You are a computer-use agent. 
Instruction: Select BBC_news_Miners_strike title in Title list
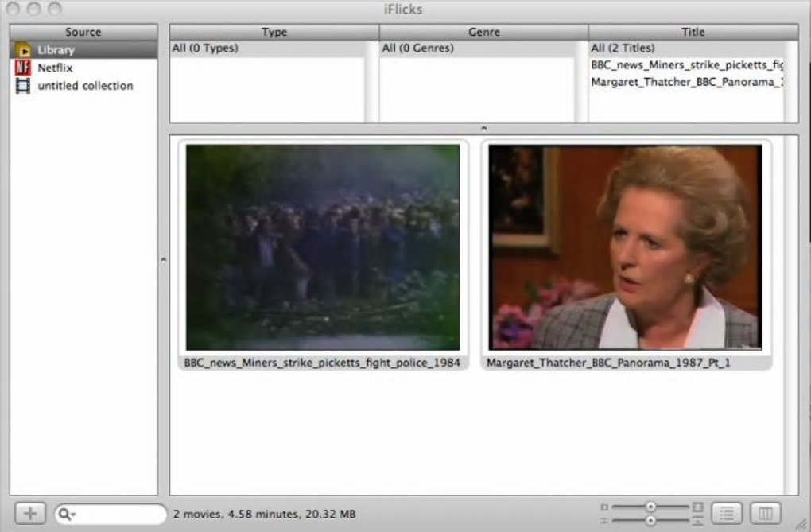(x=686, y=65)
